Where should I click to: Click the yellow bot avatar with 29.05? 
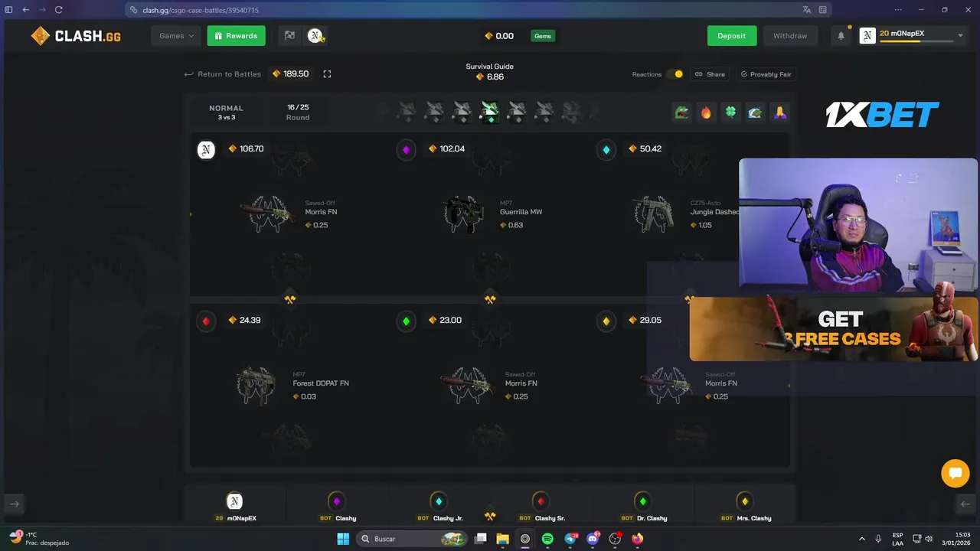[606, 321]
